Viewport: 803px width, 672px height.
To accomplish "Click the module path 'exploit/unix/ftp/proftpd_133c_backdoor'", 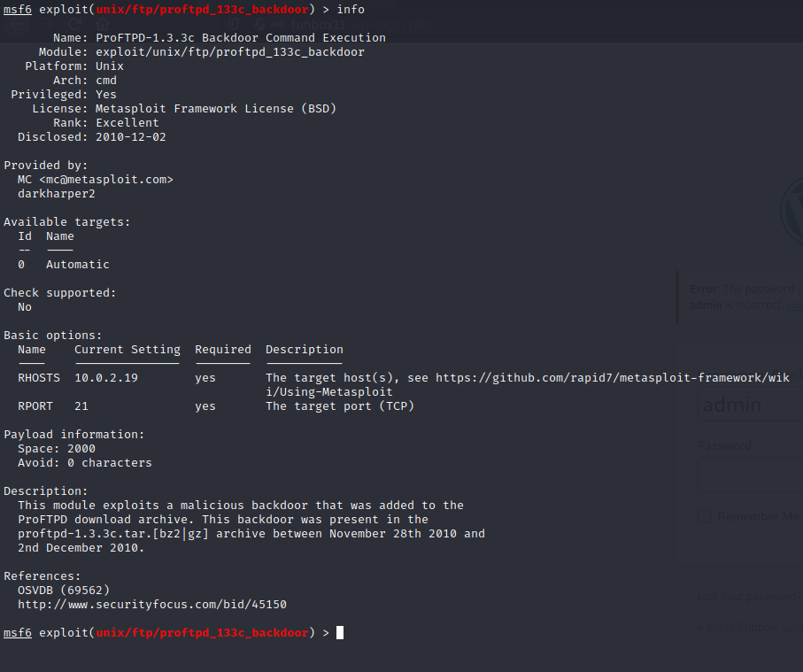I will point(230,52).
